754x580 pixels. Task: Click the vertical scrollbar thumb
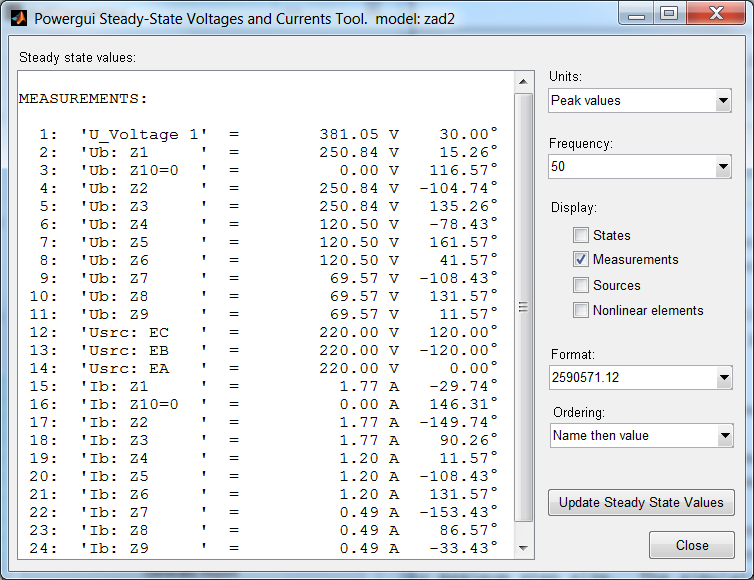(x=523, y=307)
